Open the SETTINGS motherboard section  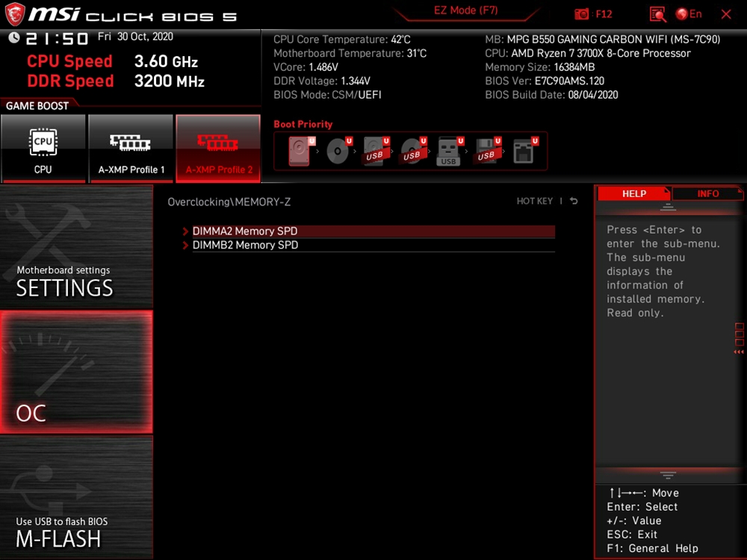click(x=76, y=246)
